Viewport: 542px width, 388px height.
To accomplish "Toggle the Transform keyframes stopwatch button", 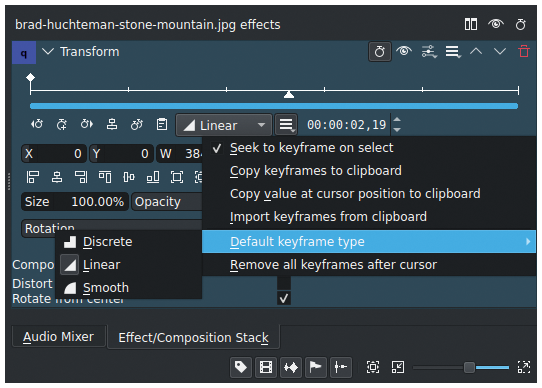I will pos(380,52).
